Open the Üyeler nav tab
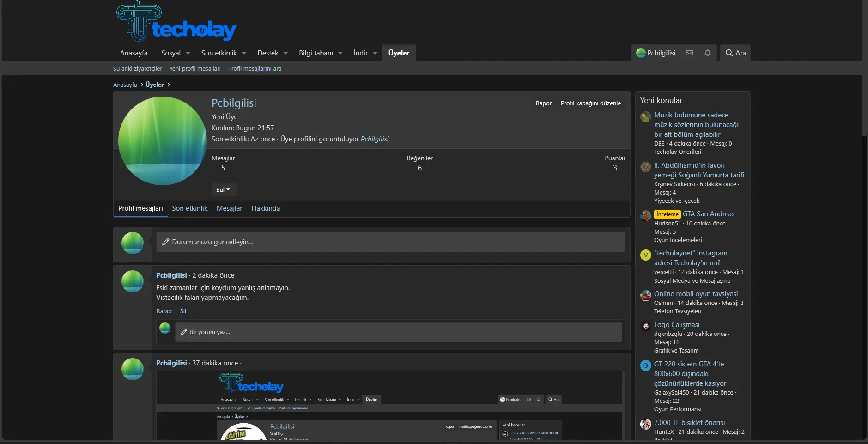The height and width of the screenshot is (444, 868). click(x=399, y=53)
